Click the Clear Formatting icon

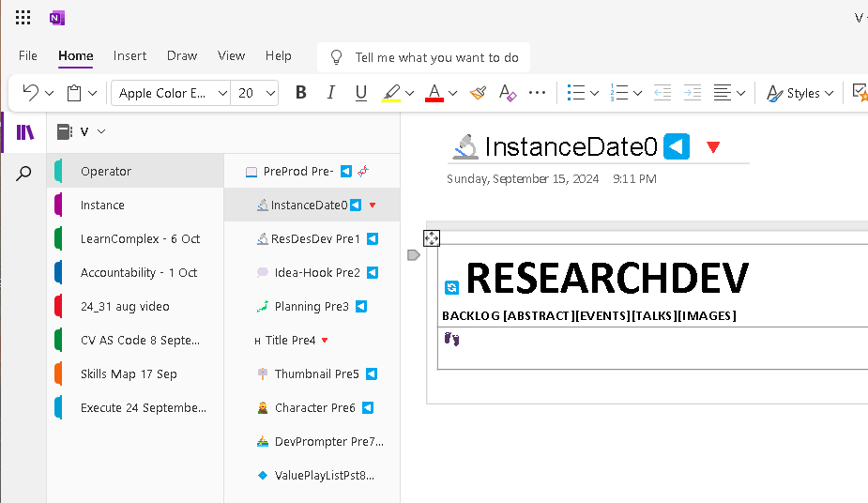508,92
